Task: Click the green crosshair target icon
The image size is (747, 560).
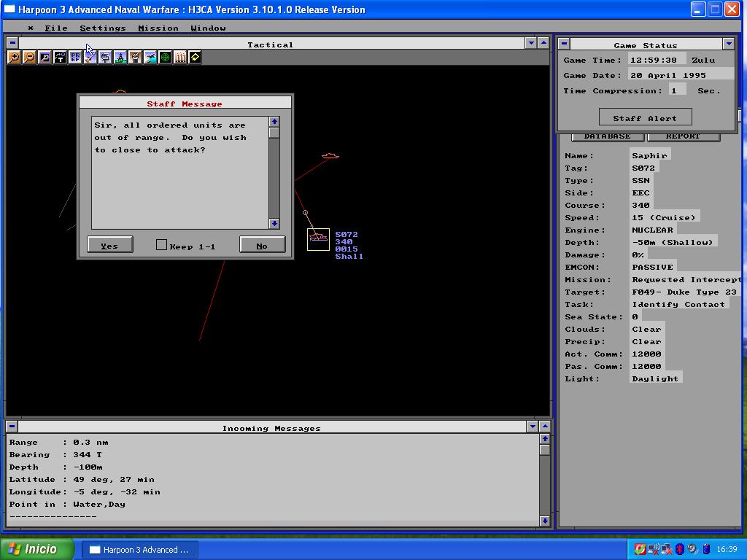Action: coord(165,58)
